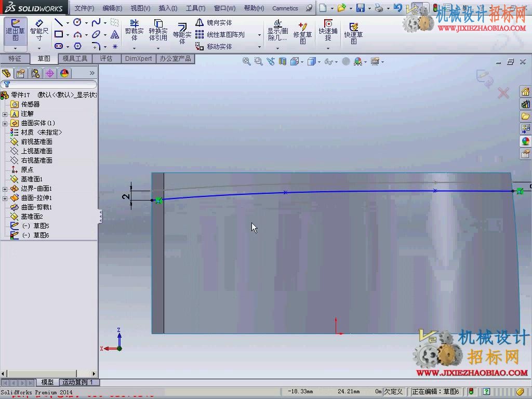Viewport: 532px width, 399px height.
Task: Click Linear Sketch Pattern (线性草图阵列)
Action: pos(220,34)
